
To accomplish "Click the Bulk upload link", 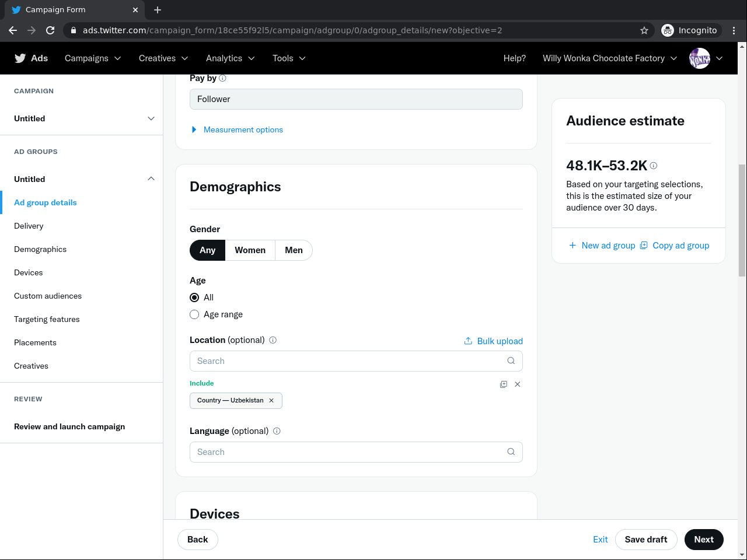I will tap(493, 341).
